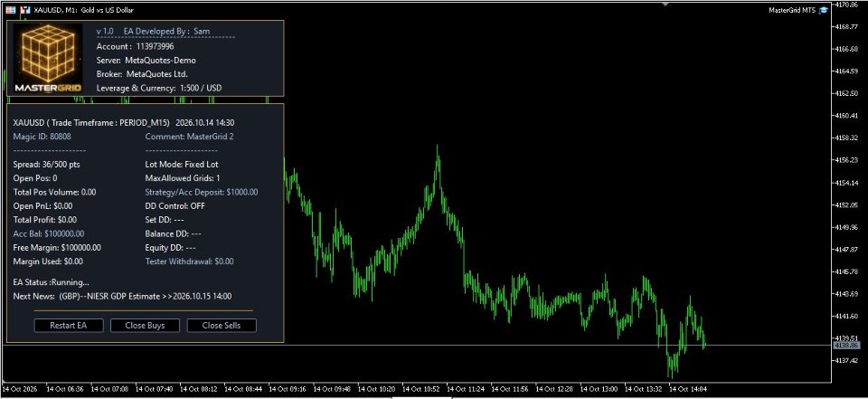Click the Account: 113973996 line

(x=135, y=46)
